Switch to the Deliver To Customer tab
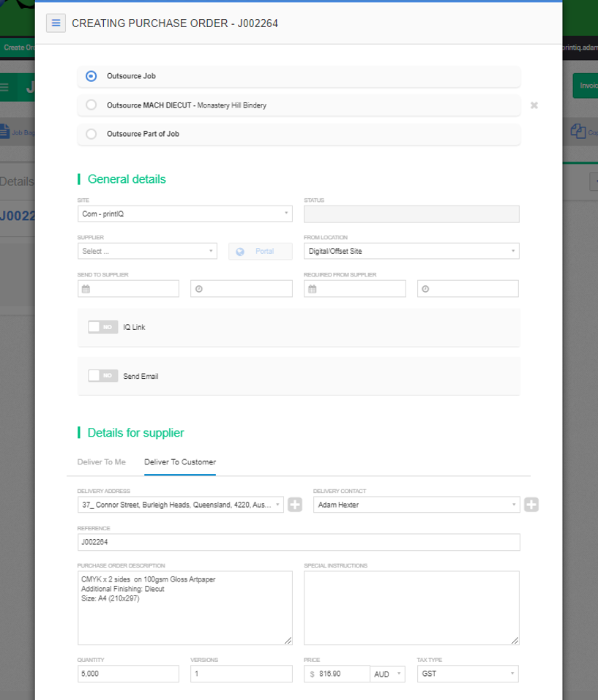This screenshot has width=598, height=700. (x=180, y=462)
